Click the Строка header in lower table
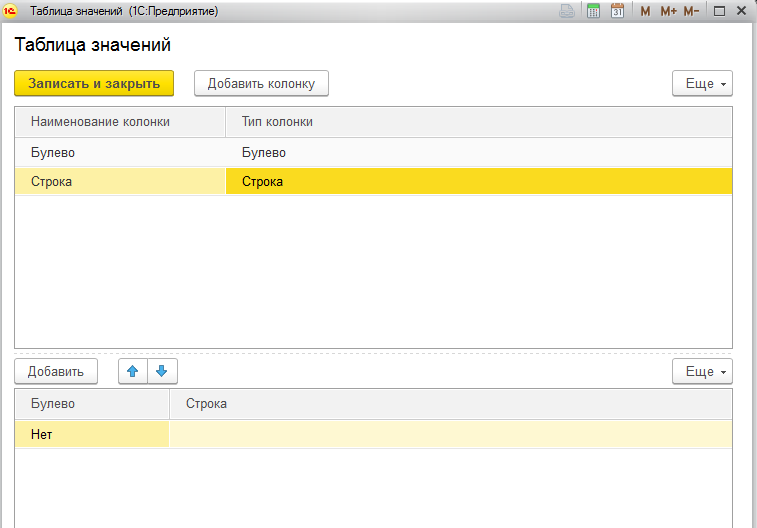Screen dimensions: 757x528 (451, 404)
